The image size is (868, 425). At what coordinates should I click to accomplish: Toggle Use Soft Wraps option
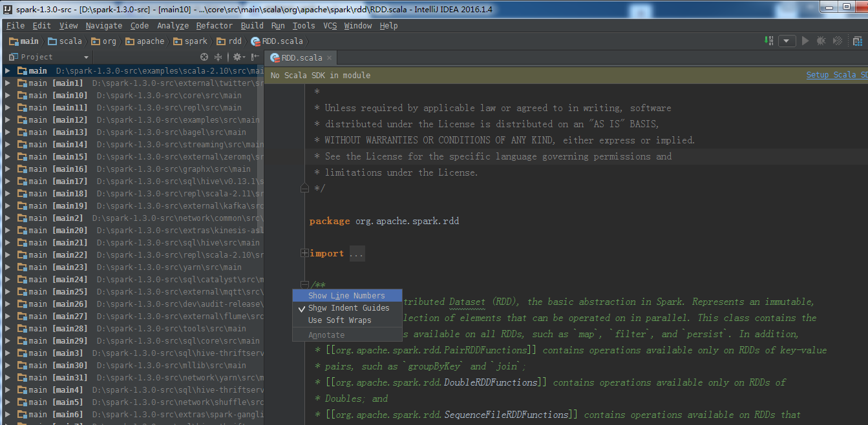[x=347, y=320]
